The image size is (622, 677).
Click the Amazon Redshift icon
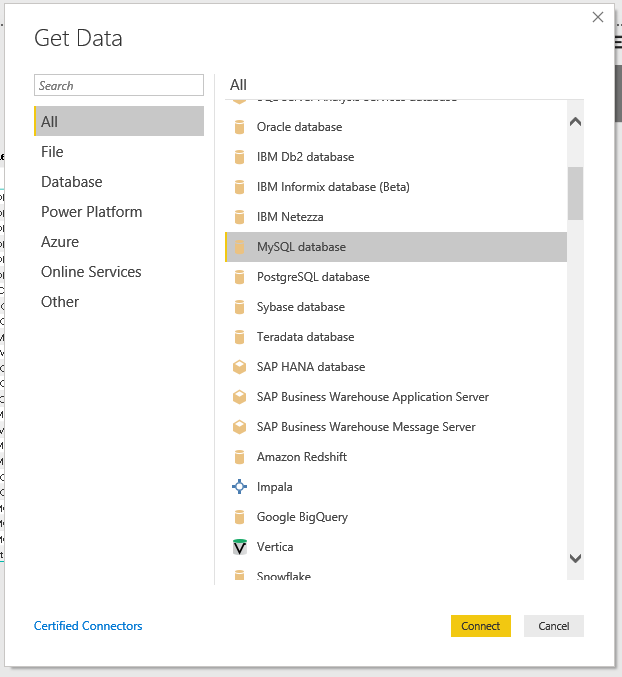point(239,457)
